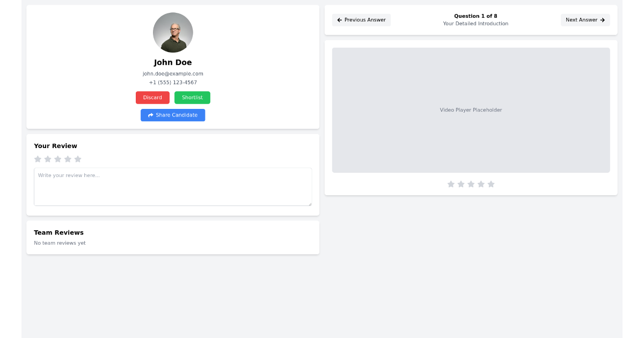Discard the candidate John Doe
This screenshot has height=338, width=644.
click(x=152, y=98)
